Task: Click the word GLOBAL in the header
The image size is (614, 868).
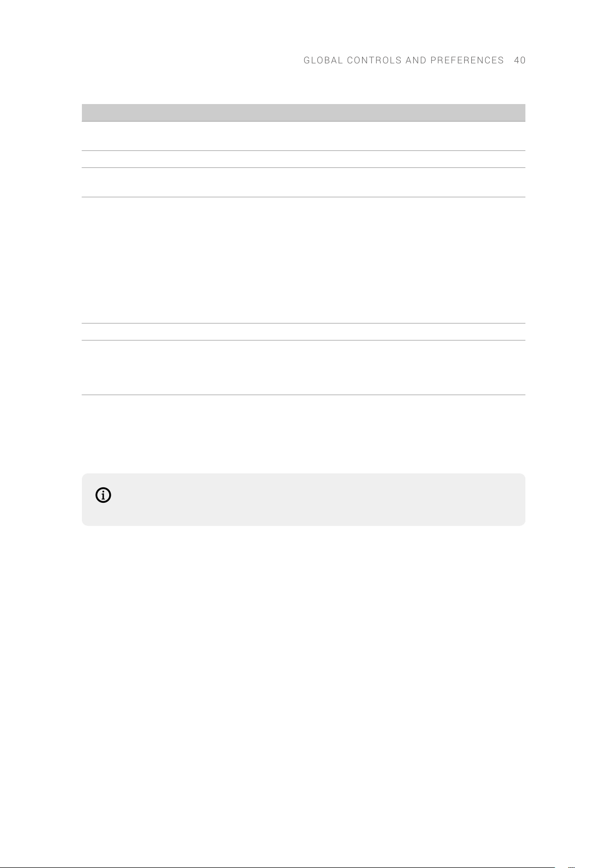Action: tap(323, 60)
